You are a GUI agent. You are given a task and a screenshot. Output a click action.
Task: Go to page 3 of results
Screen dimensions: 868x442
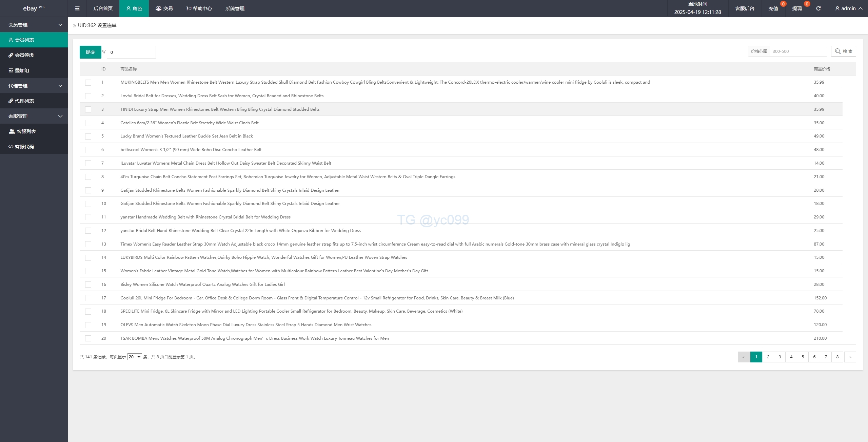780,357
